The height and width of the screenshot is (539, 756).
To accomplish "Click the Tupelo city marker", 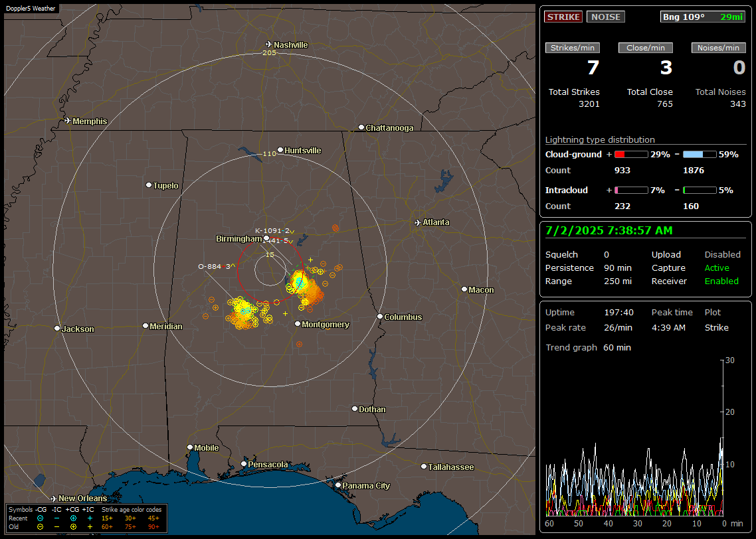I will tap(149, 185).
